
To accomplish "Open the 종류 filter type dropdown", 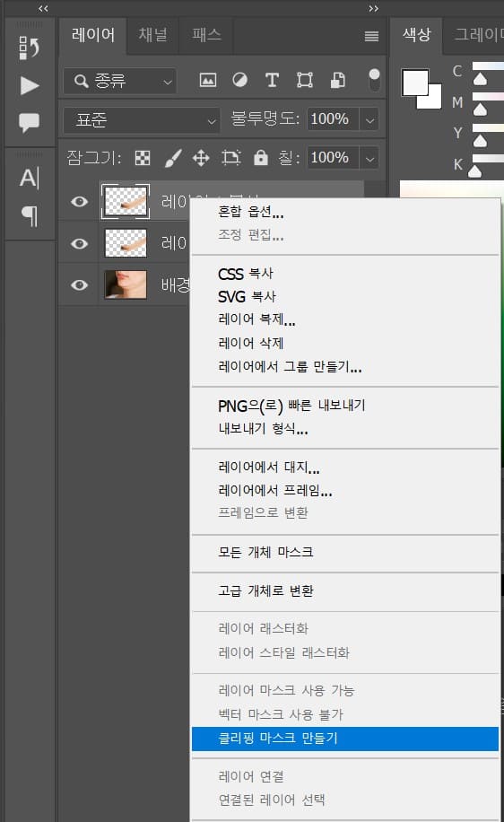I will click(x=120, y=81).
